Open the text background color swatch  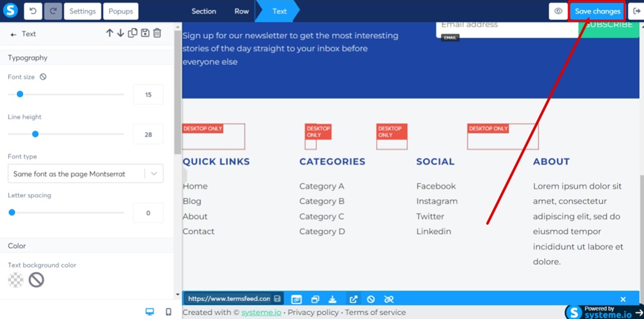15,280
